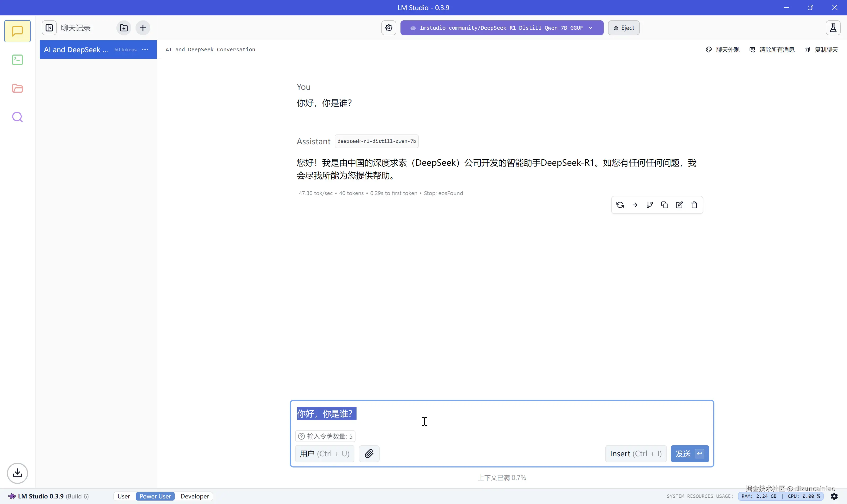Click the attach file paperclip icon
Screen dimensions: 847x504
pyautogui.click(x=369, y=453)
